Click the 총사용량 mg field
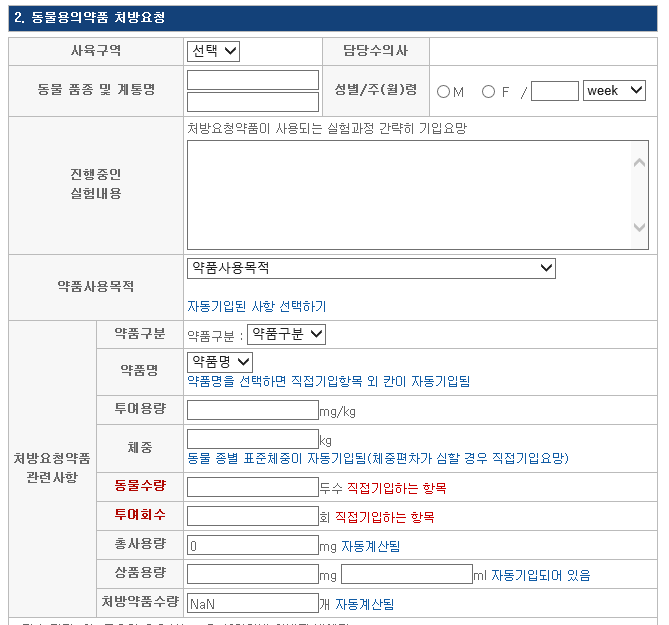Image resolution: width=669 pixels, height=625 pixels. (252, 545)
